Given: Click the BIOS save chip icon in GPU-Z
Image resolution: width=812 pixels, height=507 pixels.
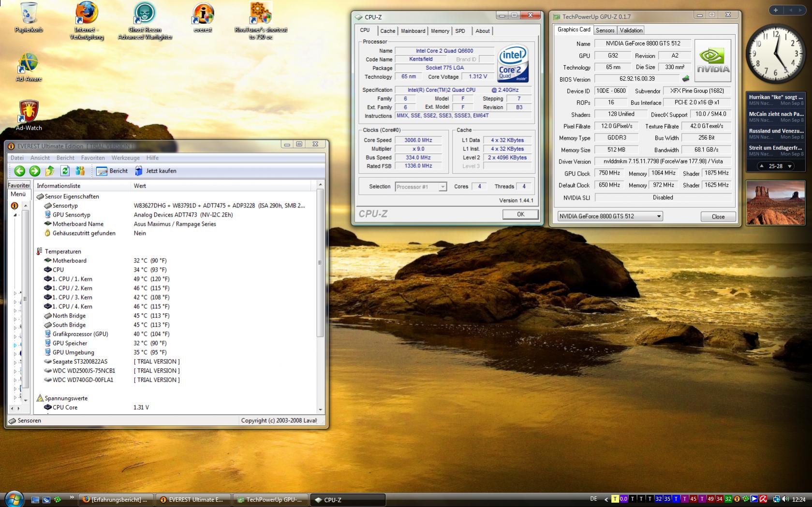Looking at the screenshot, I should 686,79.
